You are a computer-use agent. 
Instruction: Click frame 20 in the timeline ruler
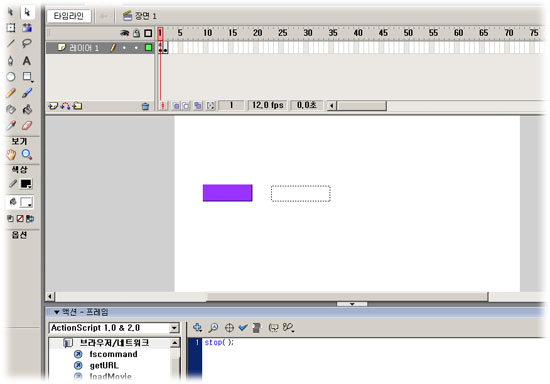point(257,33)
